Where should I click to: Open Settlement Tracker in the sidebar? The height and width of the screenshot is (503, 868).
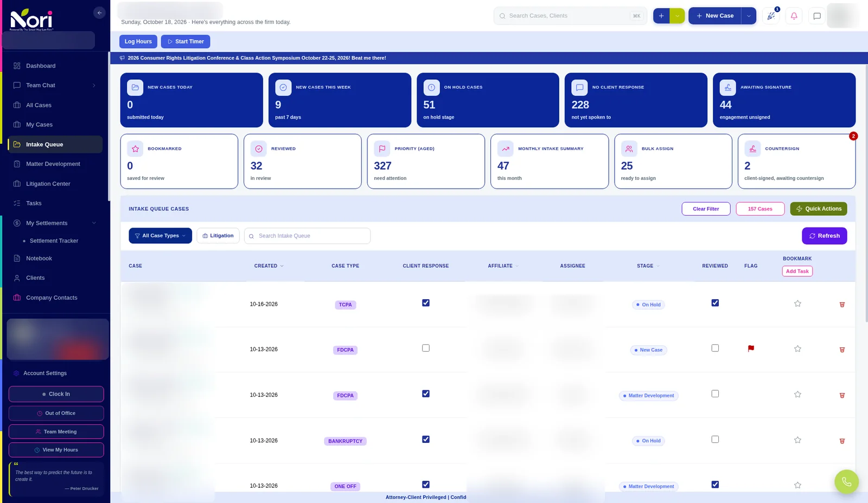pos(54,241)
